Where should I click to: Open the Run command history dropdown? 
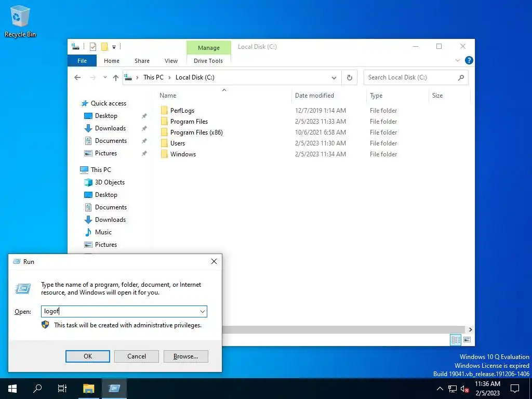tap(203, 312)
